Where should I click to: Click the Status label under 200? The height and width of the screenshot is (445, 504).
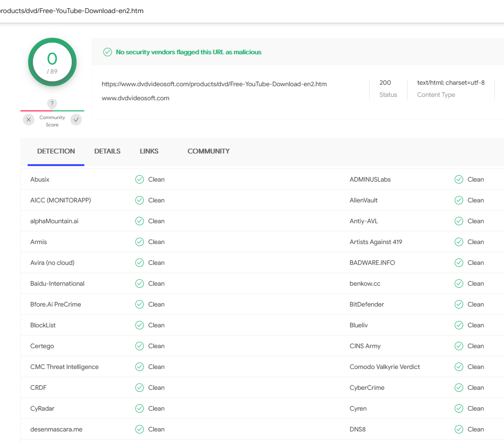(x=388, y=95)
